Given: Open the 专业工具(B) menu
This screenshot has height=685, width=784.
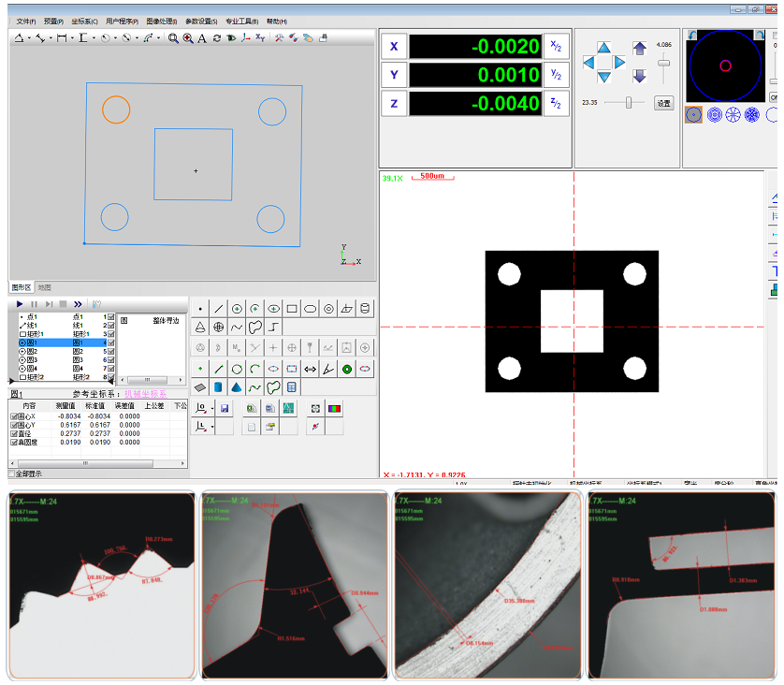Looking at the screenshot, I should pyautogui.click(x=242, y=22).
